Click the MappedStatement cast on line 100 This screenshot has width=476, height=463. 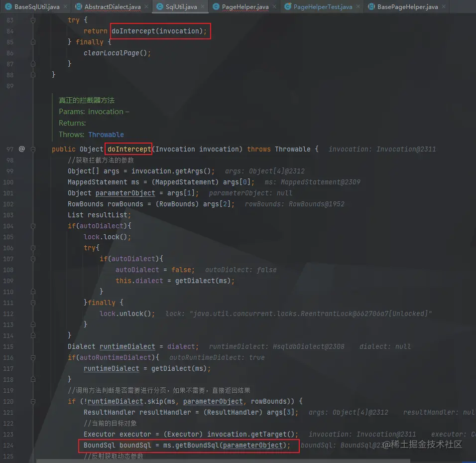click(x=185, y=182)
